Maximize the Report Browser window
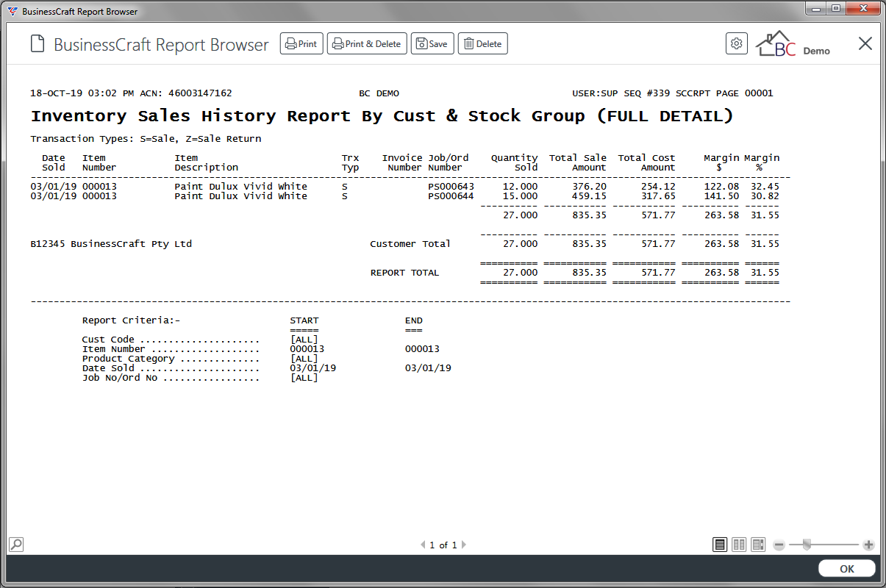 click(x=836, y=9)
